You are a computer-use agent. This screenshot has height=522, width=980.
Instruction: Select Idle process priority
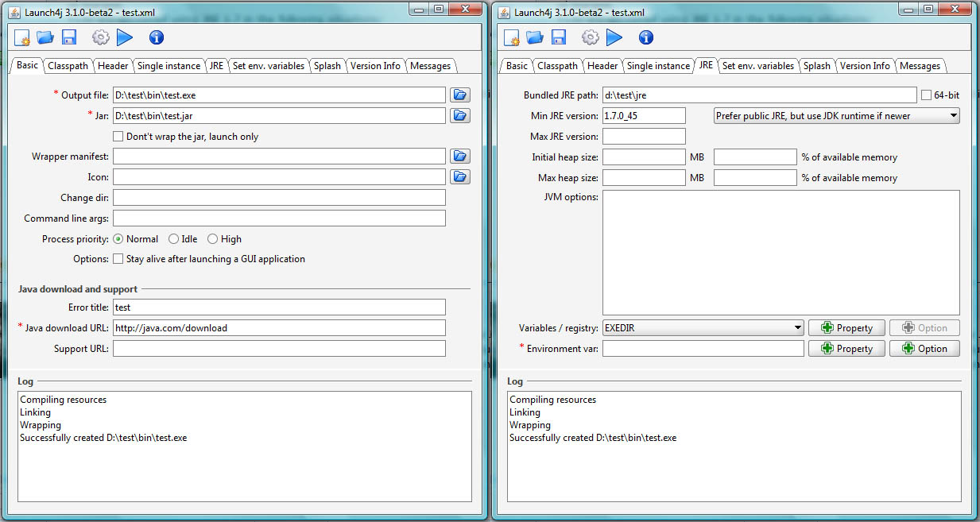pos(173,239)
